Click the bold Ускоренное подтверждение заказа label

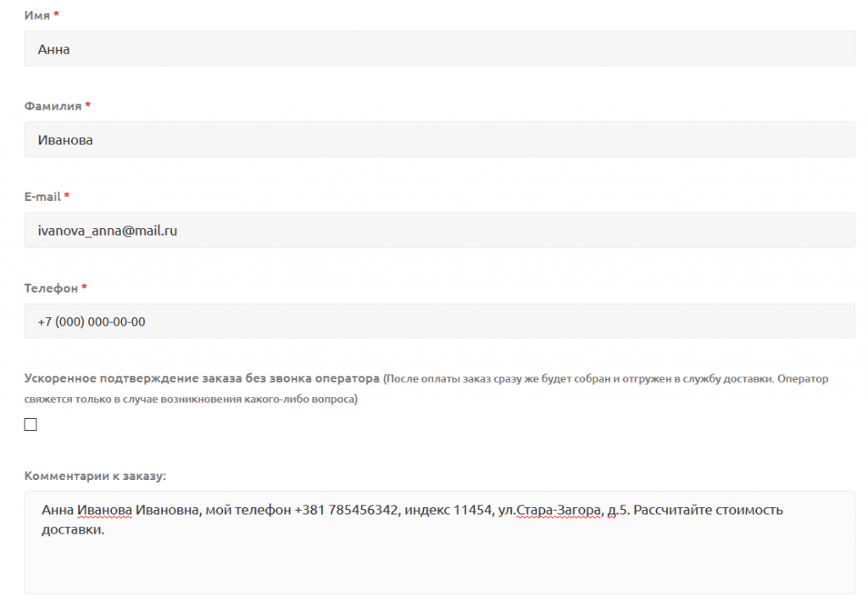(x=202, y=378)
